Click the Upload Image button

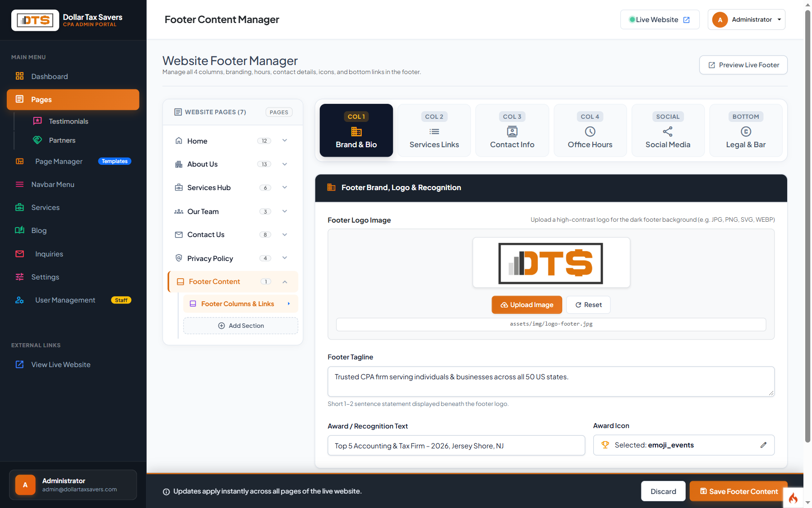point(526,305)
